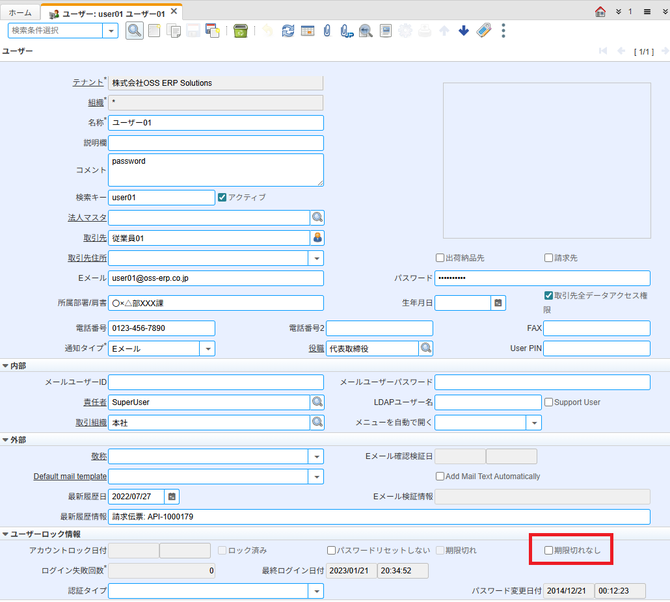Open the report page icon in toolbar
This screenshot has height=602, width=670.
pyautogui.click(x=386, y=31)
